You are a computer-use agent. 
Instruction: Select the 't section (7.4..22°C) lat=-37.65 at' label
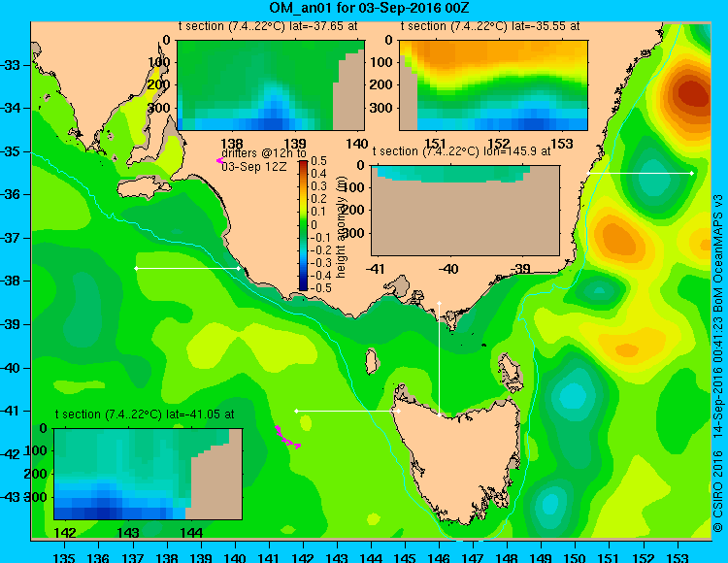coord(268,26)
